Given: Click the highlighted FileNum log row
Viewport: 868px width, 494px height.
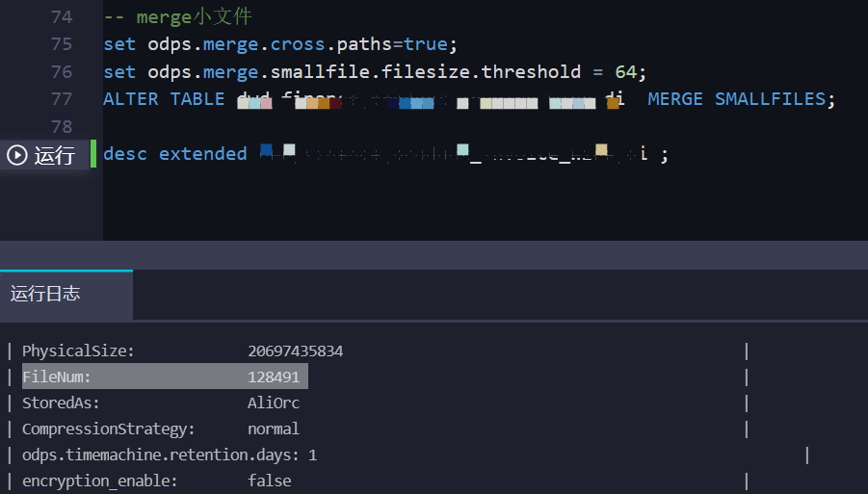Looking at the screenshot, I should (164, 377).
